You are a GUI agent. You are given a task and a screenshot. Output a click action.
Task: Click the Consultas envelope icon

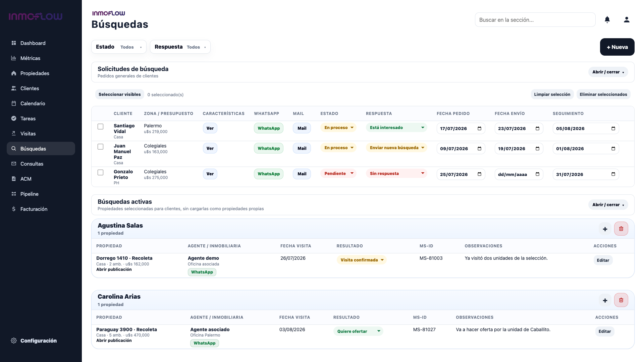pyautogui.click(x=14, y=164)
